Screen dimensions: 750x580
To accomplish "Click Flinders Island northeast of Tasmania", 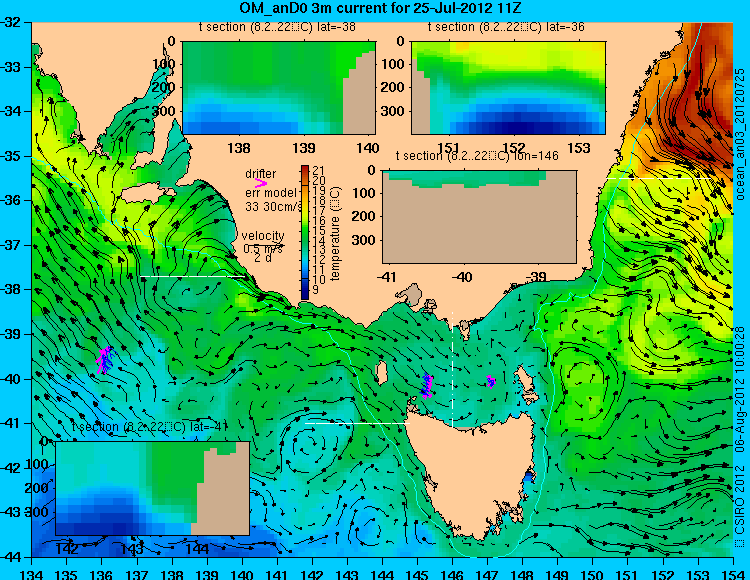I will click(x=525, y=380).
